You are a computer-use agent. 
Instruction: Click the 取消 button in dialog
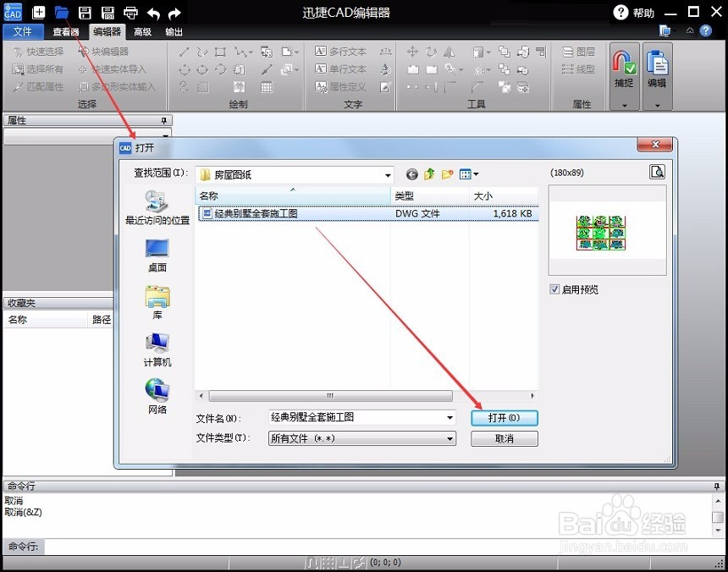tap(505, 438)
